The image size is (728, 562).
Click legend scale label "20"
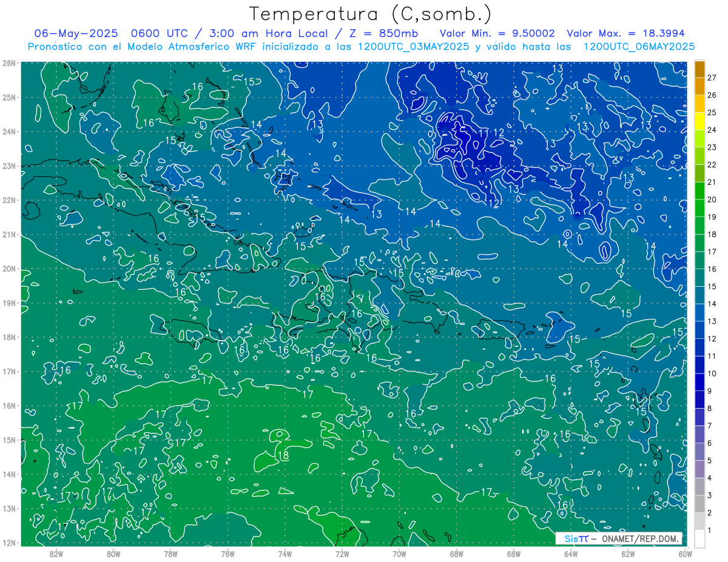(x=712, y=199)
